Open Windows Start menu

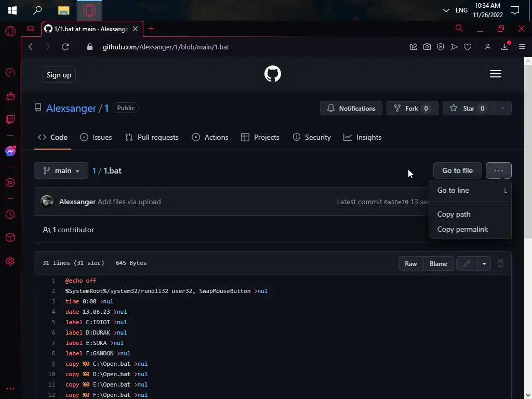point(12,10)
